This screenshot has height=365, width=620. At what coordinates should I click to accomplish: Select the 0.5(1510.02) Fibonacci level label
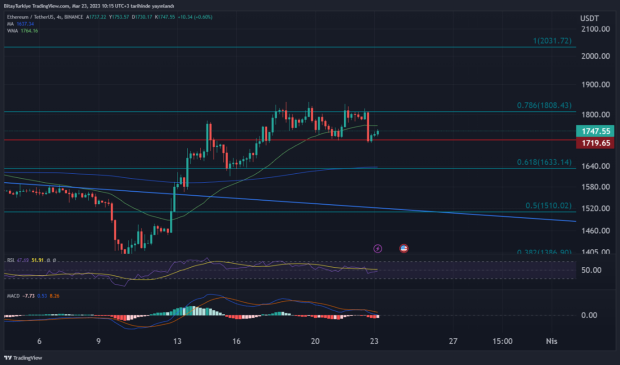pyautogui.click(x=548, y=206)
